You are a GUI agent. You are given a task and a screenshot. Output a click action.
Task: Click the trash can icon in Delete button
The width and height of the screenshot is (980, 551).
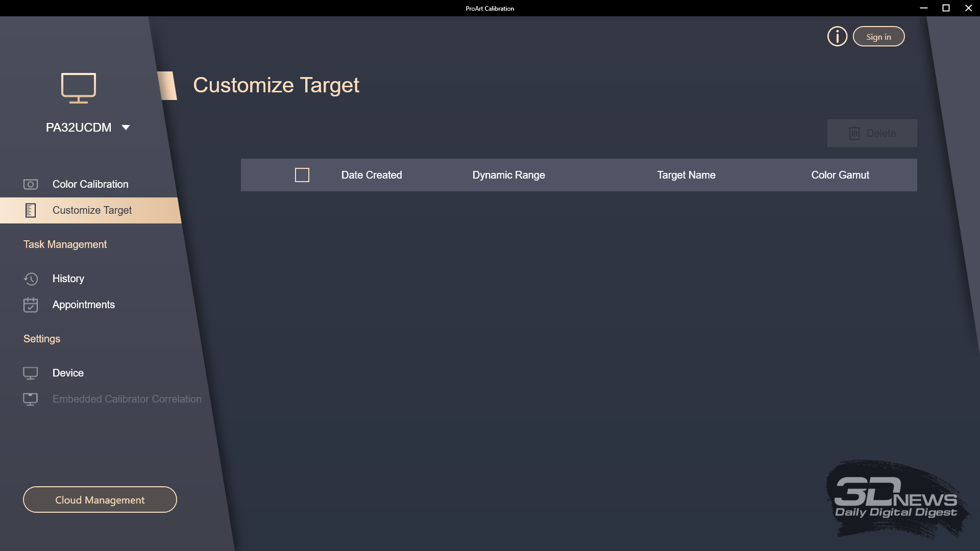pyautogui.click(x=854, y=133)
